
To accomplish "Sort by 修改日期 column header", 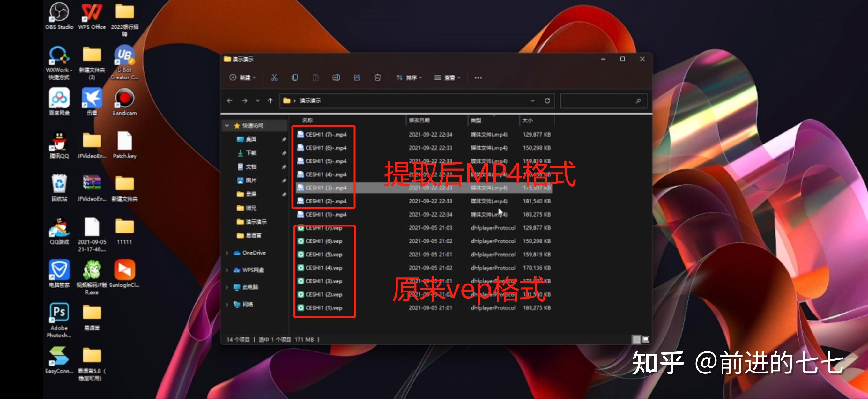I will point(419,120).
